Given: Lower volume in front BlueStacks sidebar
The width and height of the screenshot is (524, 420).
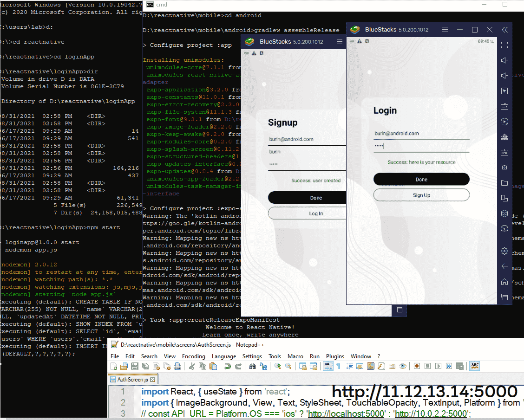Looking at the screenshot, I should (x=504, y=76).
